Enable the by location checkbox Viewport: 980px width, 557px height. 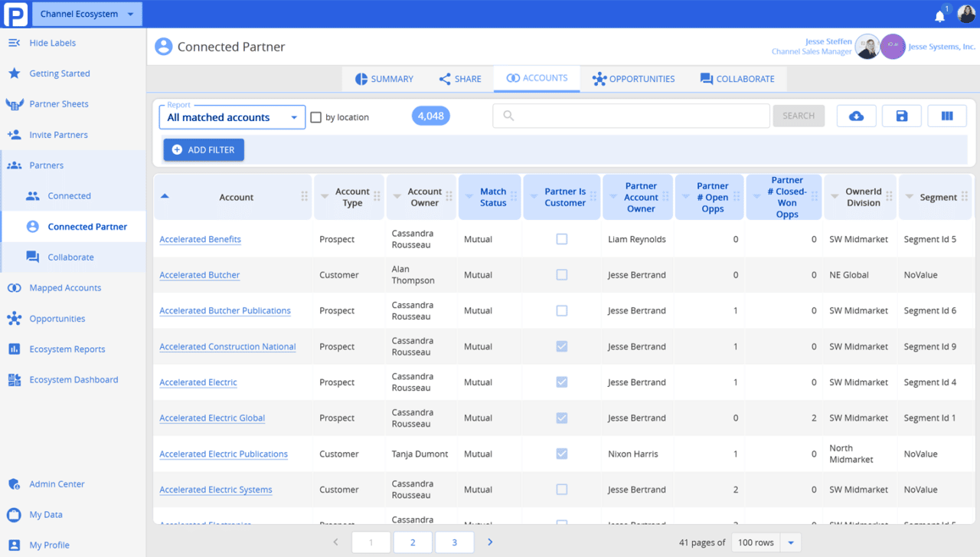click(315, 117)
